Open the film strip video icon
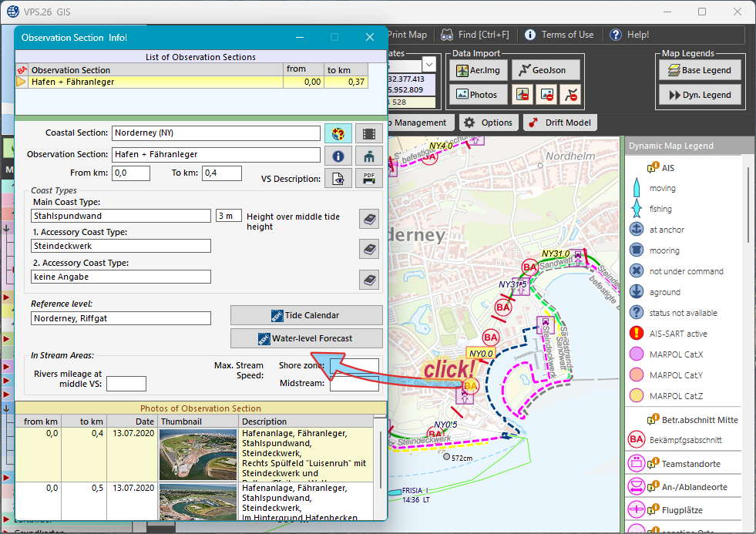756x534 pixels. coord(369,133)
